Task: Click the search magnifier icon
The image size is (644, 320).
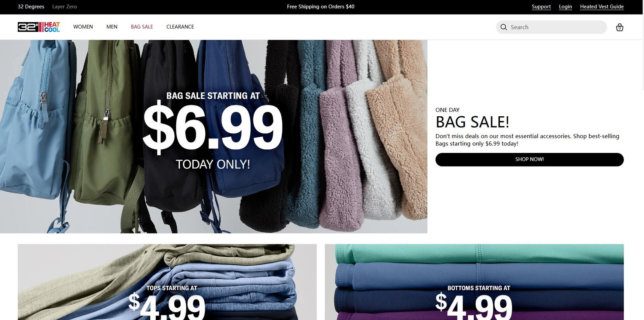Action: click(x=504, y=27)
